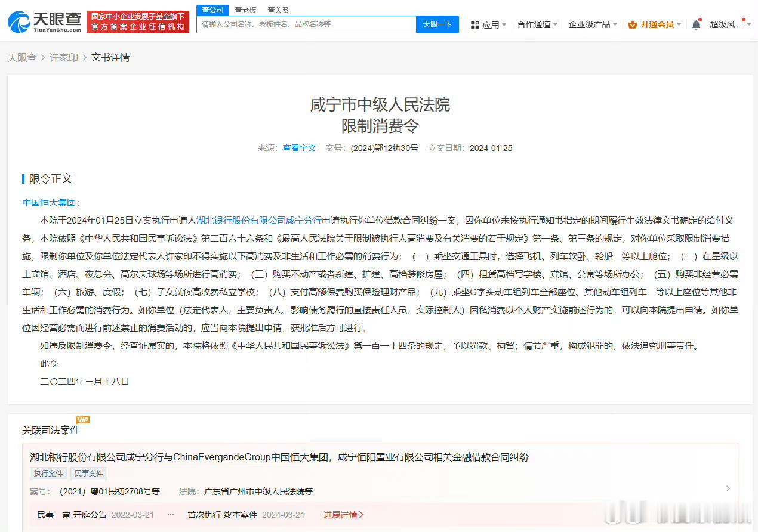Click the 关联司法案件 heading

pos(51,430)
